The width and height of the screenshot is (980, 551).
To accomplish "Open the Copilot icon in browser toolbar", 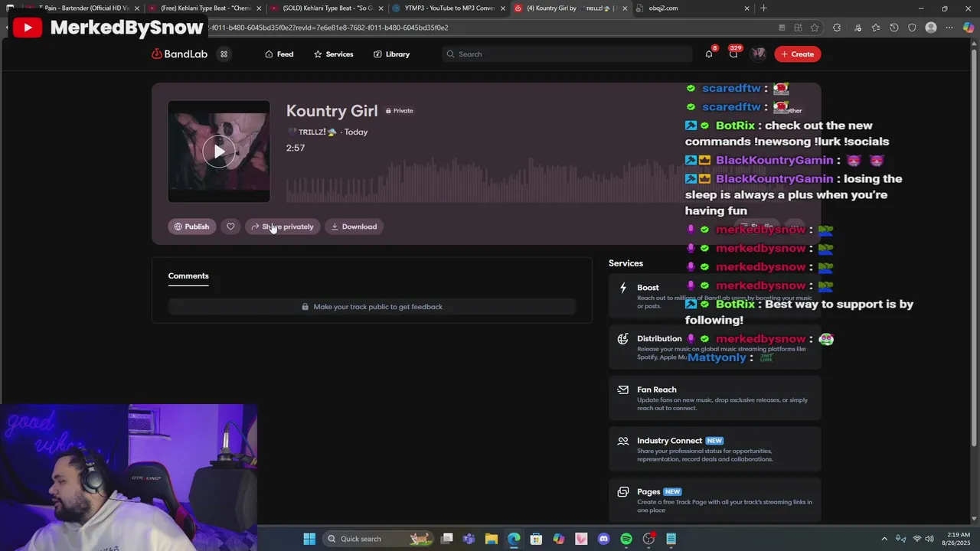I will [x=969, y=28].
